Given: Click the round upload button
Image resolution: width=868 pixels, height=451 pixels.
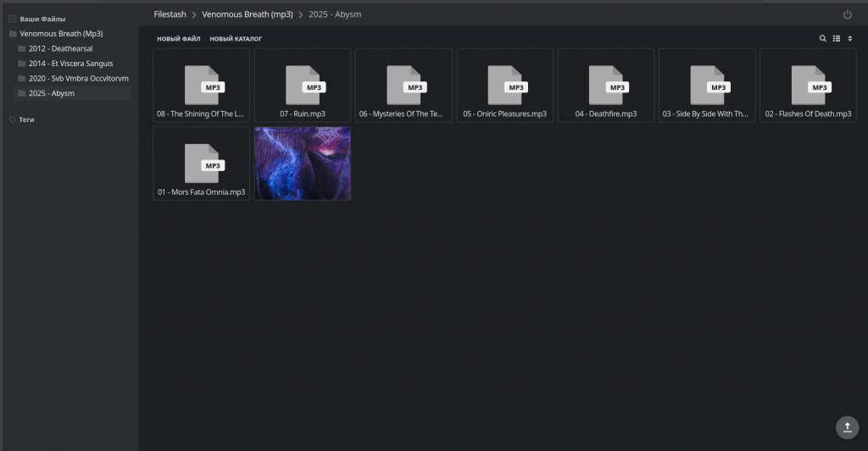Looking at the screenshot, I should click(x=847, y=427).
